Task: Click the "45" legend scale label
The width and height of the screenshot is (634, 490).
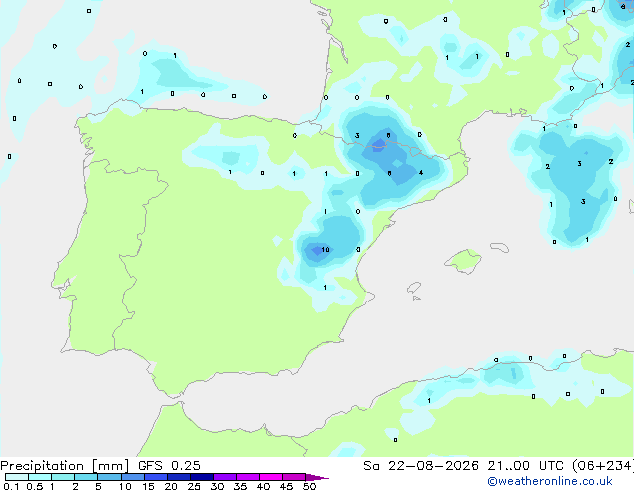Action: click(x=286, y=486)
